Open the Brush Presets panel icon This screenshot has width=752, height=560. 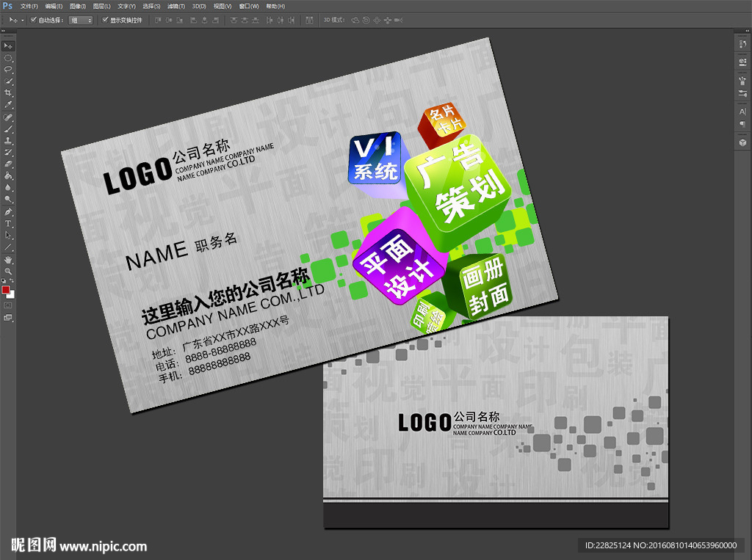coord(742,93)
